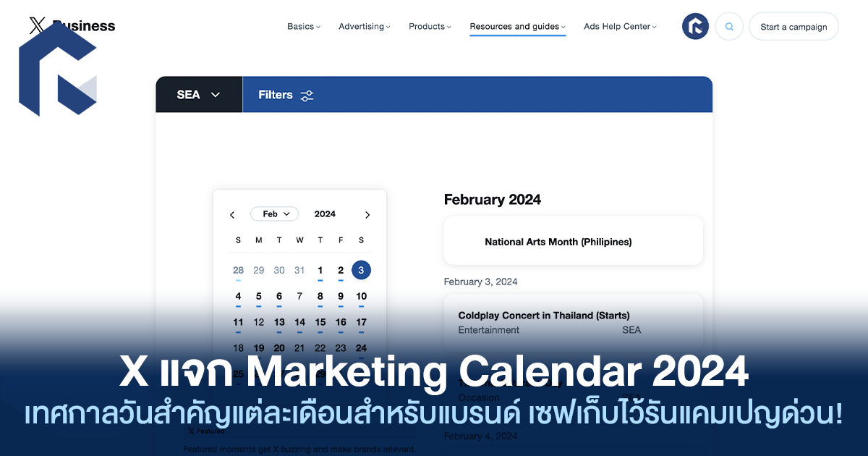868x456 pixels.
Task: Open the SEA region dropdown
Action: 199,95
